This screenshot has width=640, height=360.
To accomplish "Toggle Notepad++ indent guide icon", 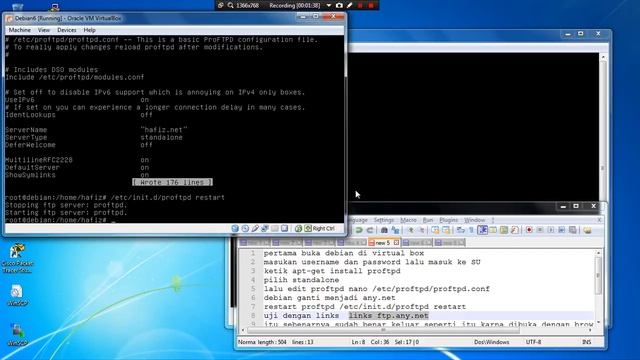I will pos(482,230).
